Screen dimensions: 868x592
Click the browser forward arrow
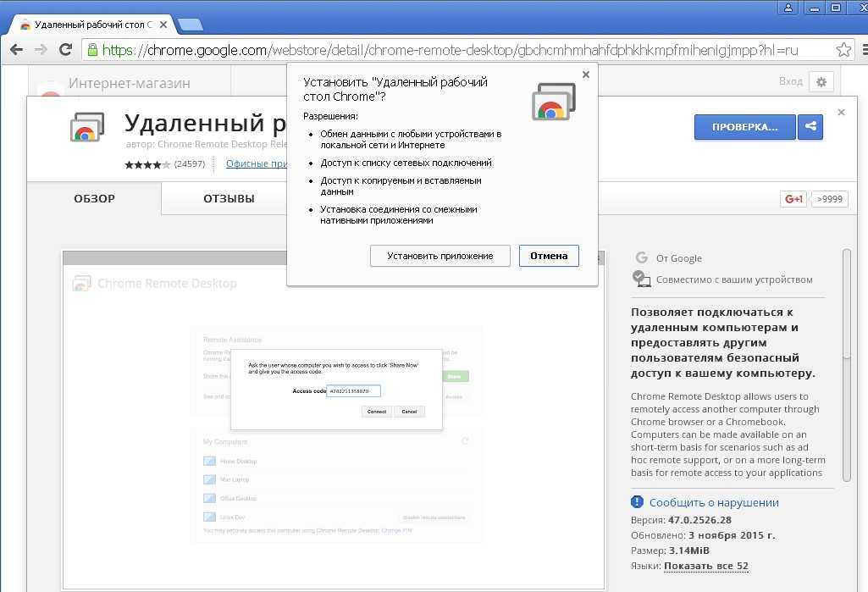point(41,50)
